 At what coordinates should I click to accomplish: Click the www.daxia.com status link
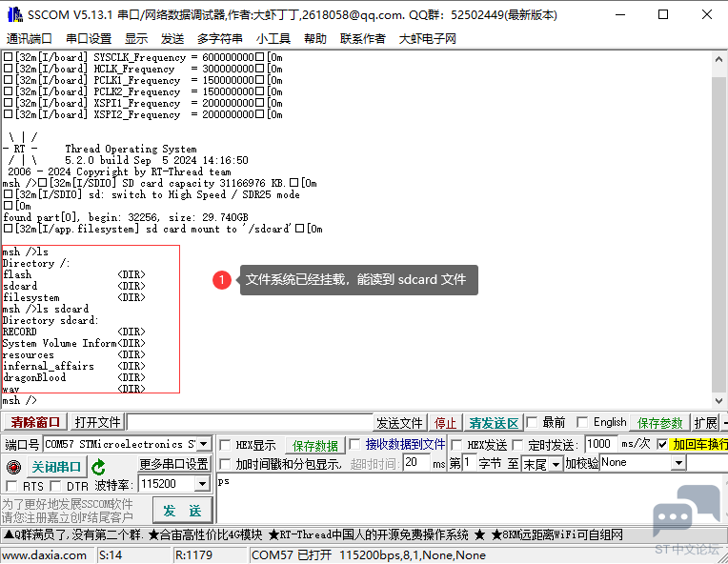[45, 555]
